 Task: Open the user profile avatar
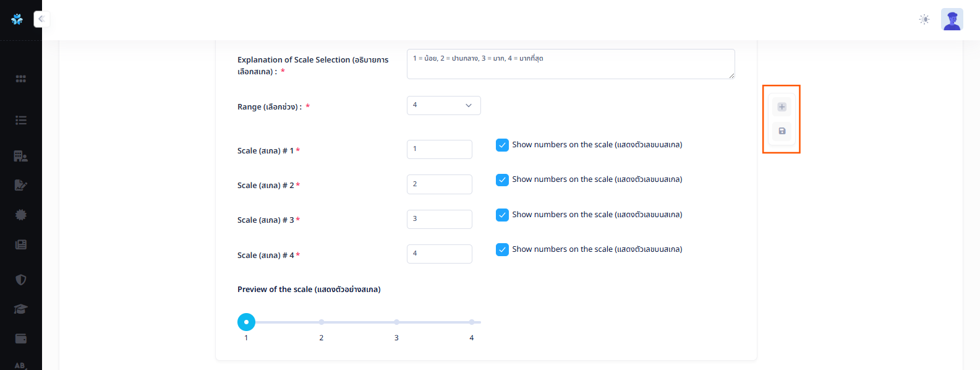click(952, 20)
